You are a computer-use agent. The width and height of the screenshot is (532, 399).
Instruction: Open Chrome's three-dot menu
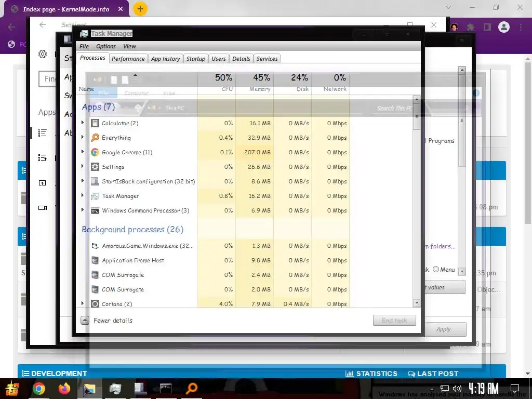(x=521, y=27)
